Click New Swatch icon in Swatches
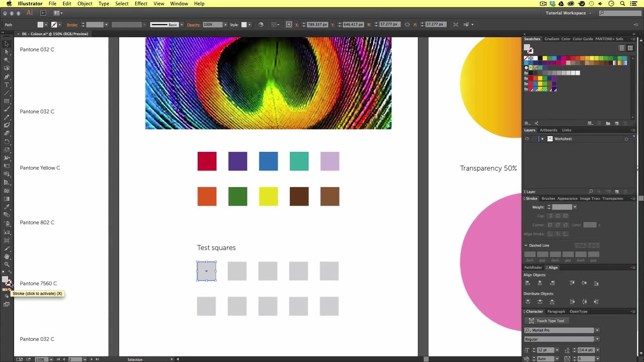 (617, 123)
